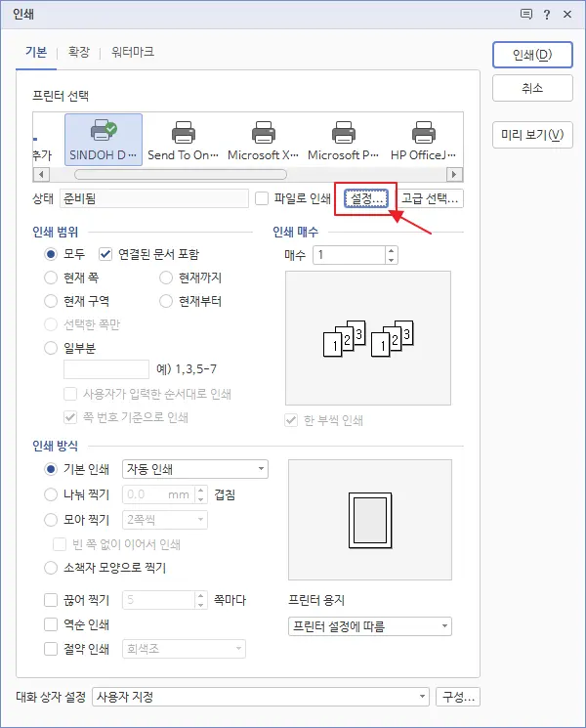Select the 기본 인쇄 radio button
The width and height of the screenshot is (586, 728).
click(51, 469)
